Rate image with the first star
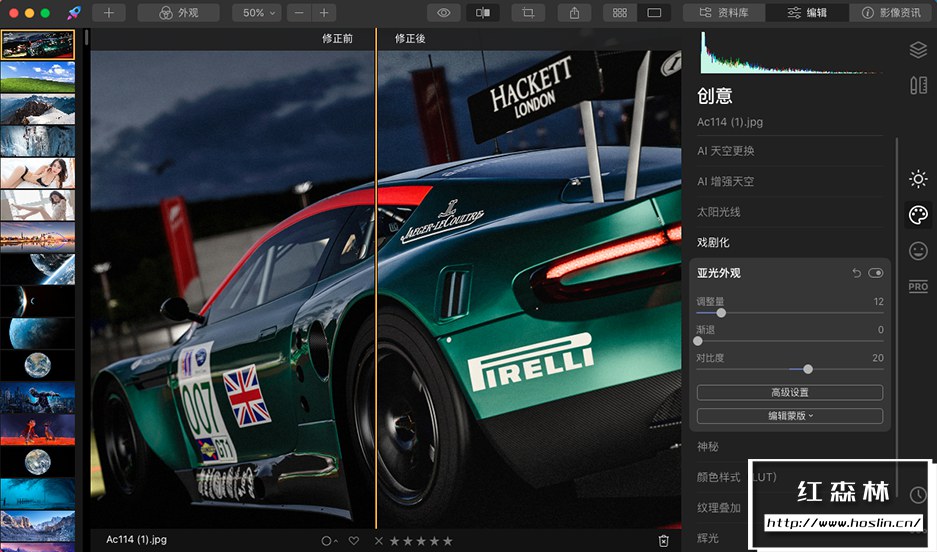This screenshot has width=937, height=552. coord(395,541)
